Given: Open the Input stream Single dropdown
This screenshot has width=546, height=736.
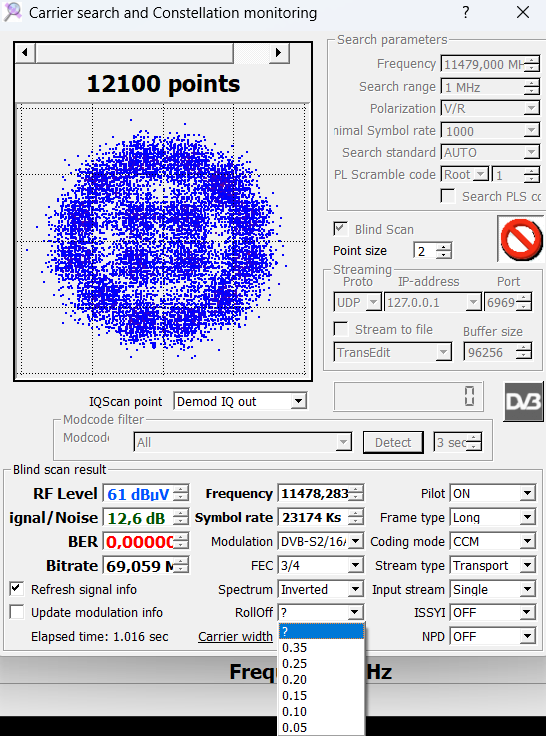Looking at the screenshot, I should click(528, 589).
